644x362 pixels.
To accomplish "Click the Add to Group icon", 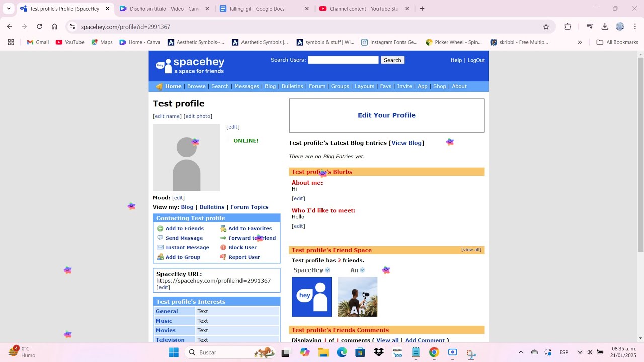I will 160,257.
